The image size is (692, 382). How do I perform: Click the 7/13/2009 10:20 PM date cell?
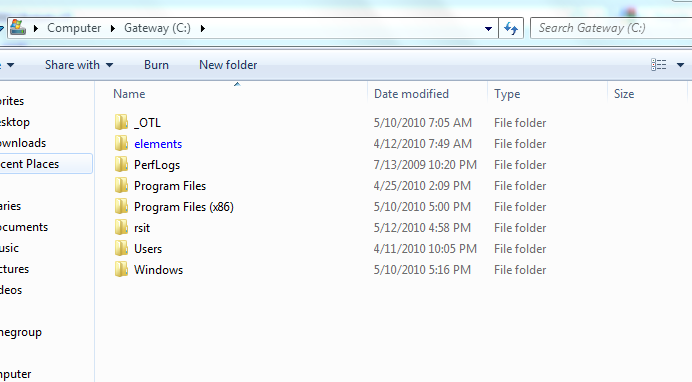(425, 165)
